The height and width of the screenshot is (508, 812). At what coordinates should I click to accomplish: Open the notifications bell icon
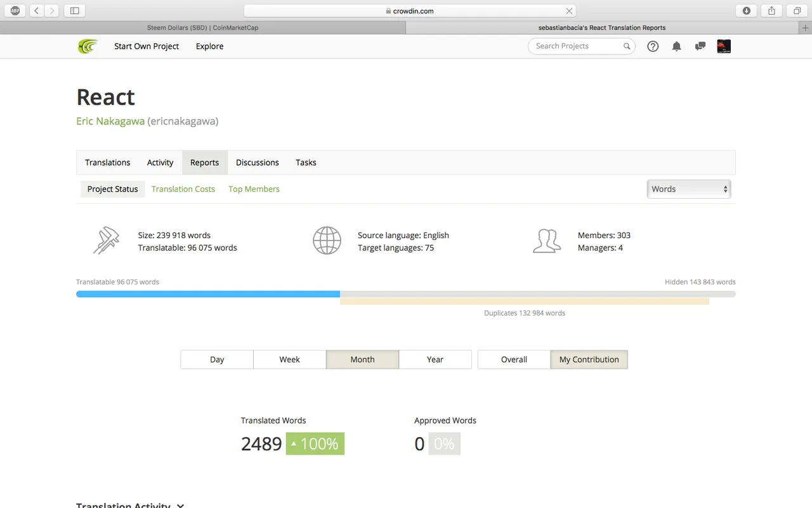coord(676,46)
